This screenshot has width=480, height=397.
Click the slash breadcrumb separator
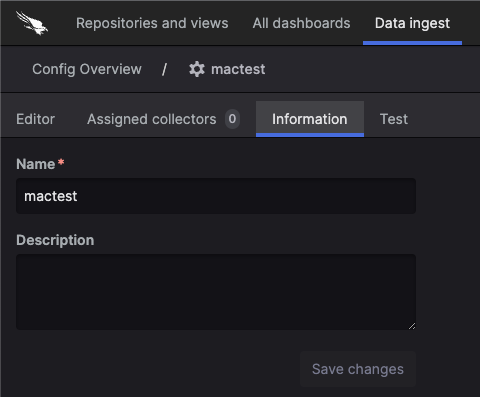click(x=164, y=70)
